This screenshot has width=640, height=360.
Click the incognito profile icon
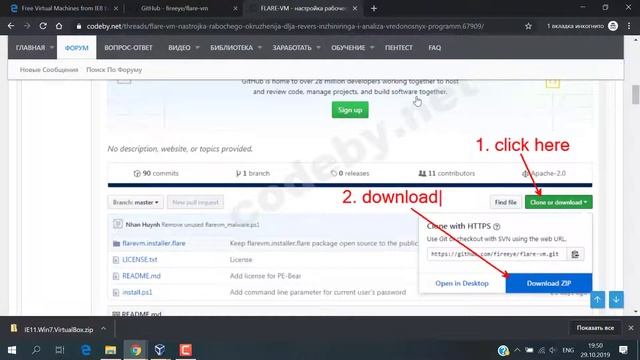coord(613,26)
